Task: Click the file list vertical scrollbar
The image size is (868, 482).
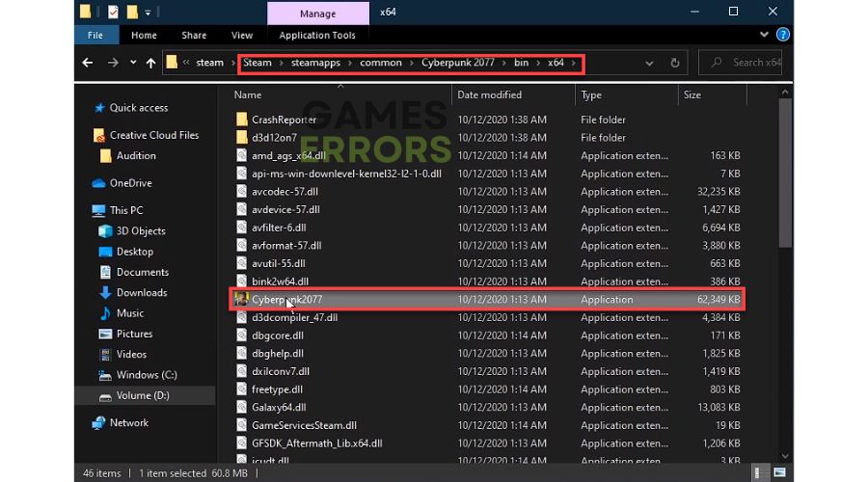Action: tap(785, 173)
